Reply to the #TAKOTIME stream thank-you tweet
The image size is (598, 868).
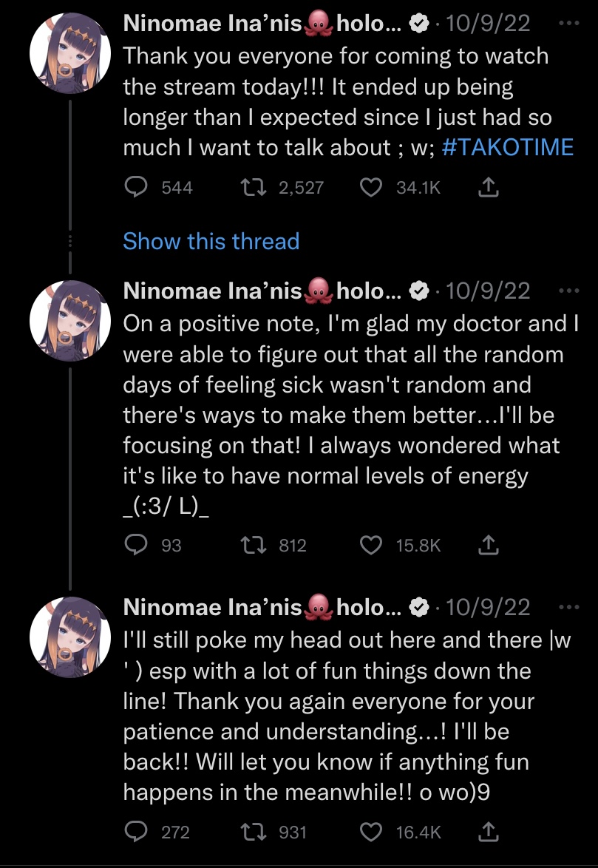coord(135,188)
